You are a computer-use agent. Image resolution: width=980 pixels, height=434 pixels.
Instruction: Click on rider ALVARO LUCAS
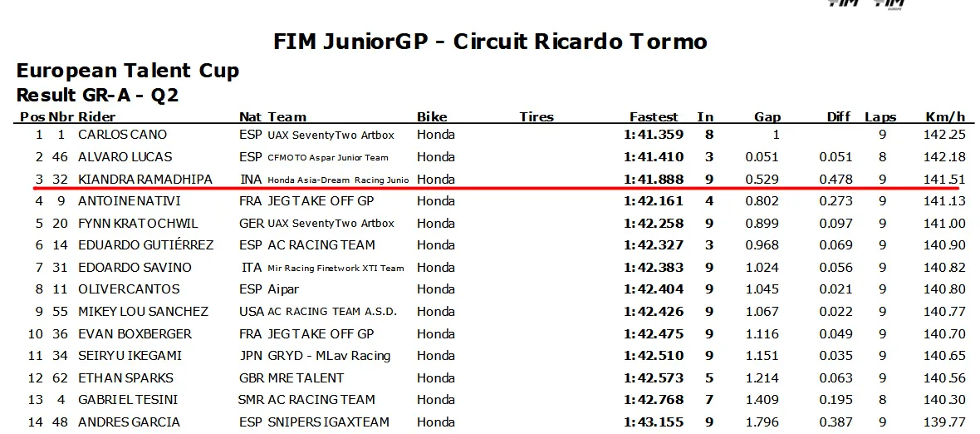(125, 157)
